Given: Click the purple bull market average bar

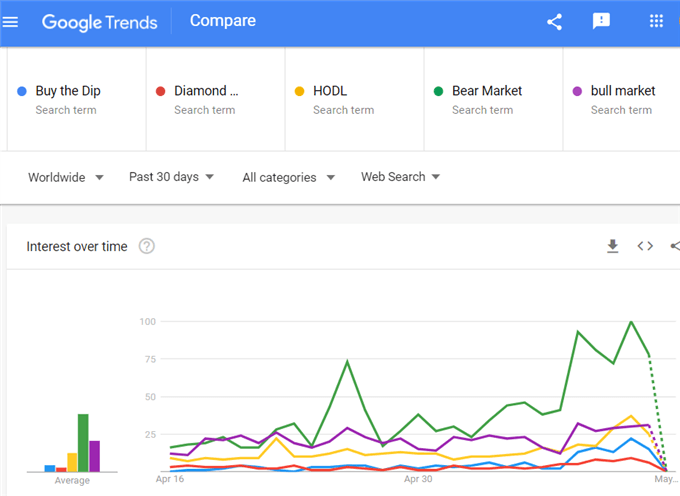Looking at the screenshot, I should (95, 456).
